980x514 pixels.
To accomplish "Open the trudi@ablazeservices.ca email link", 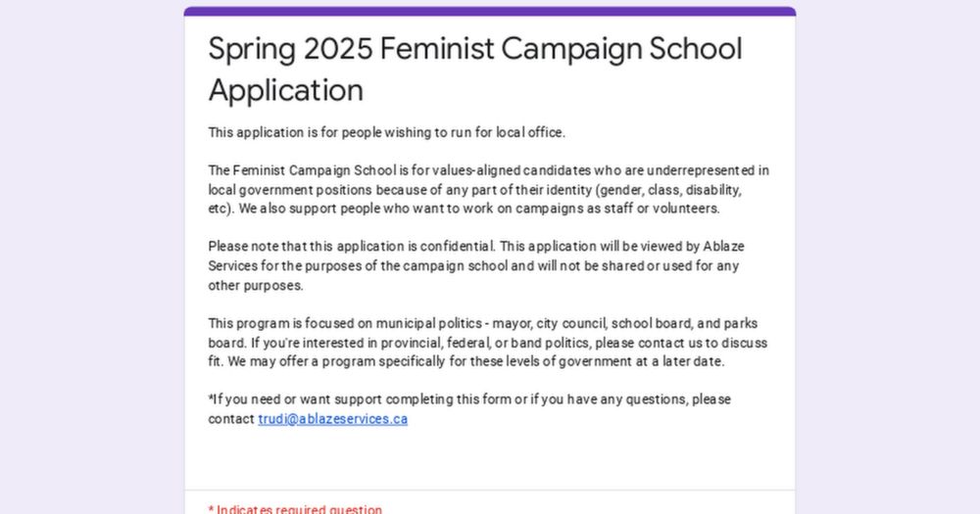I will (332, 419).
